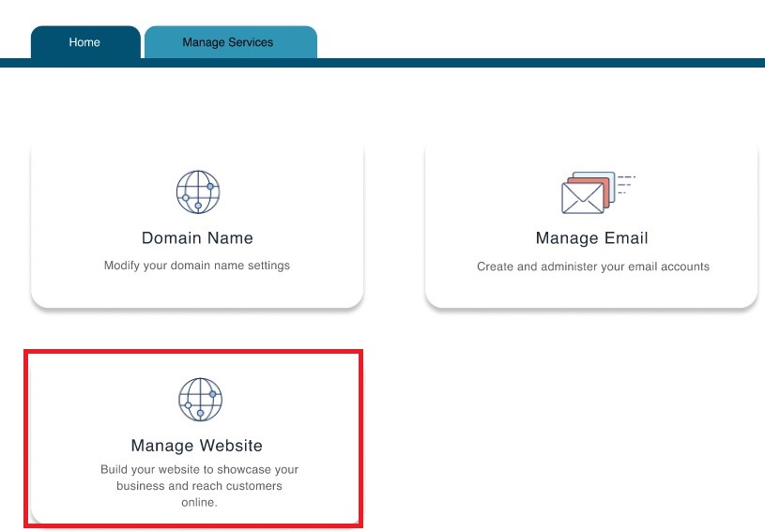Click "Modify your domain name settings" text
This screenshot has width=765, height=532.
click(197, 266)
